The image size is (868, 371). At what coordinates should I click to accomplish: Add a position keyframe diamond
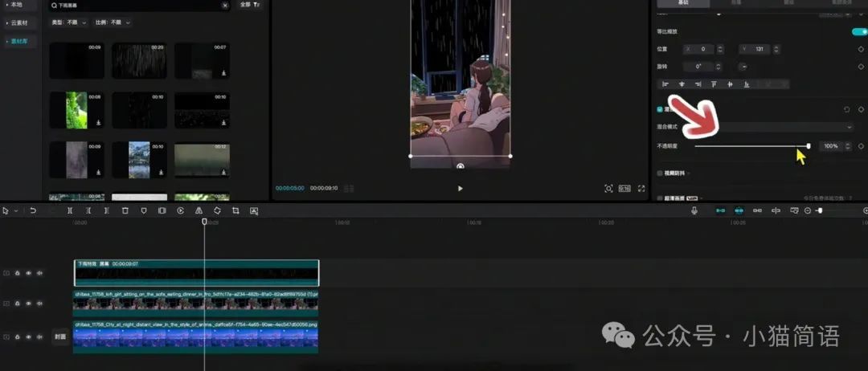[x=861, y=49]
